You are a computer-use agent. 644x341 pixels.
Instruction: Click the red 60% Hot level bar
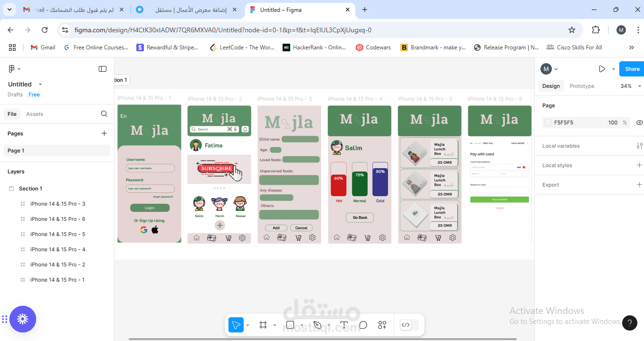[338, 185]
